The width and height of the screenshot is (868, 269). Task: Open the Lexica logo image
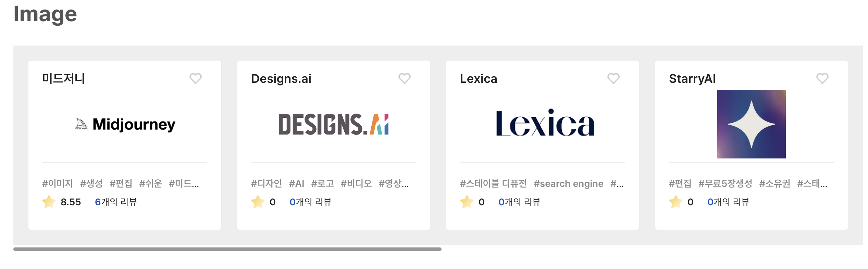point(545,123)
